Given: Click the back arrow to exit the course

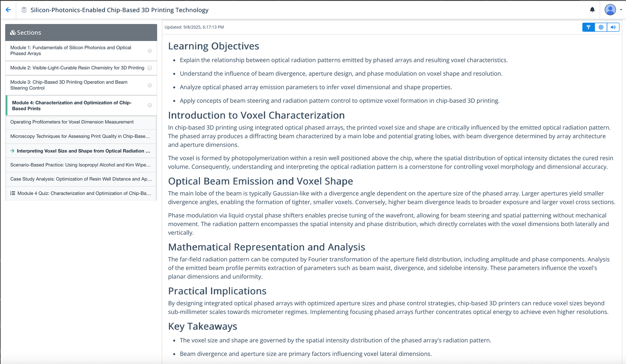Looking at the screenshot, I should (x=8, y=9).
